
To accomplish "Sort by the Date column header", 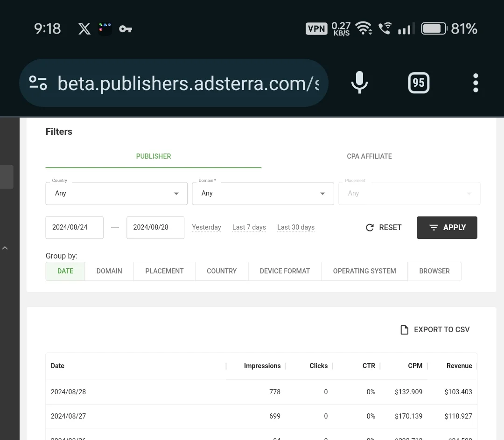I will click(x=57, y=366).
